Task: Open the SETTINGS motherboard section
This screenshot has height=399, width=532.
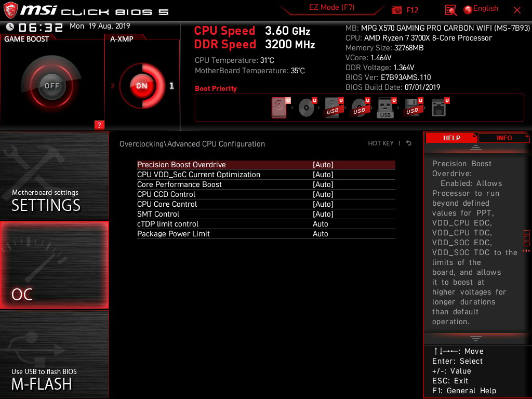Action: coord(54,176)
